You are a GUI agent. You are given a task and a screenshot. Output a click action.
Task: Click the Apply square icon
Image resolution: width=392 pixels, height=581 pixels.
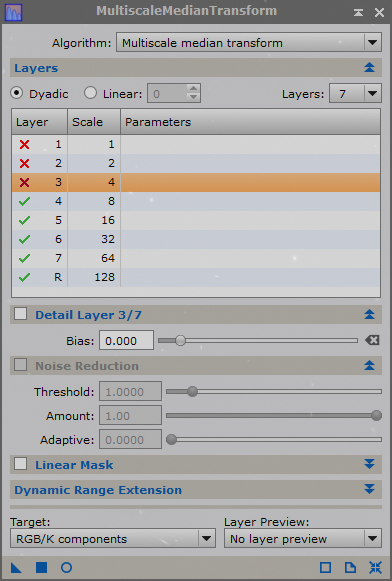click(x=41, y=567)
